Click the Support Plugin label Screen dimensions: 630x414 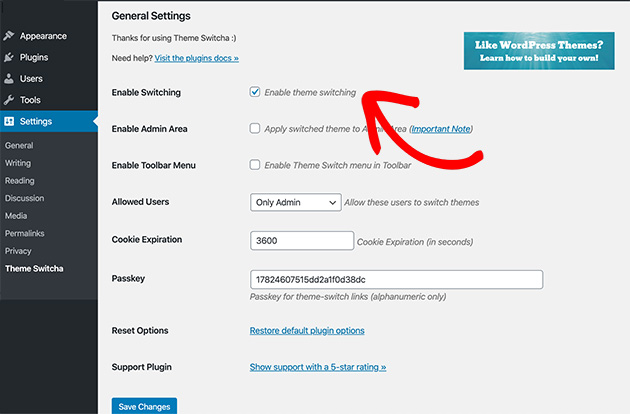tap(141, 367)
